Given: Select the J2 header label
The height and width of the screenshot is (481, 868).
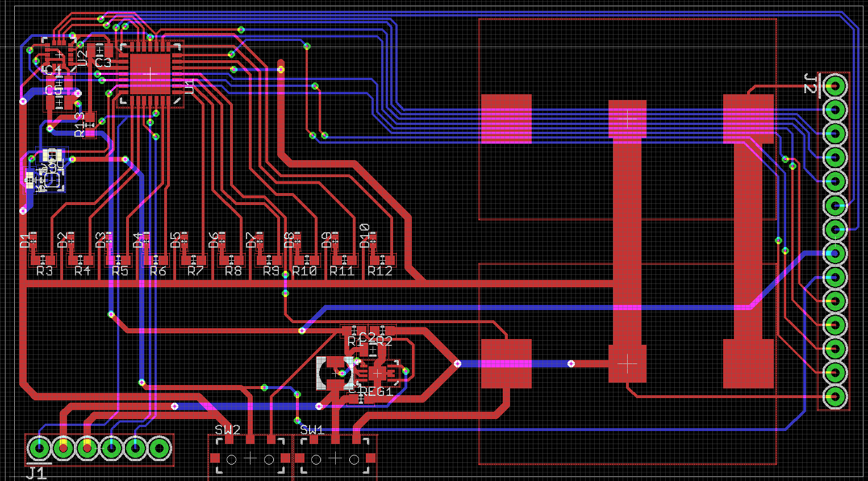Looking at the screenshot, I should click(810, 83).
